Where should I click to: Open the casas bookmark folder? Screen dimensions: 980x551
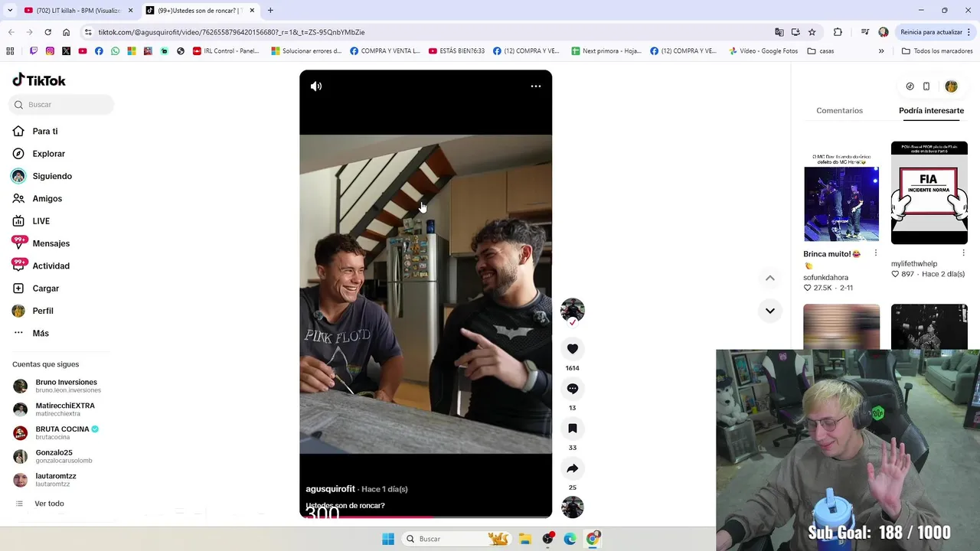click(x=821, y=51)
